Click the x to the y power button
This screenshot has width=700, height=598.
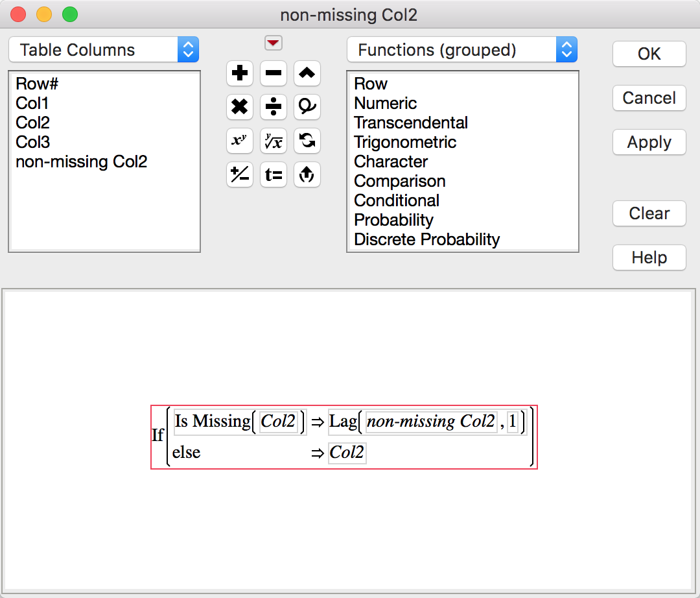(x=240, y=141)
